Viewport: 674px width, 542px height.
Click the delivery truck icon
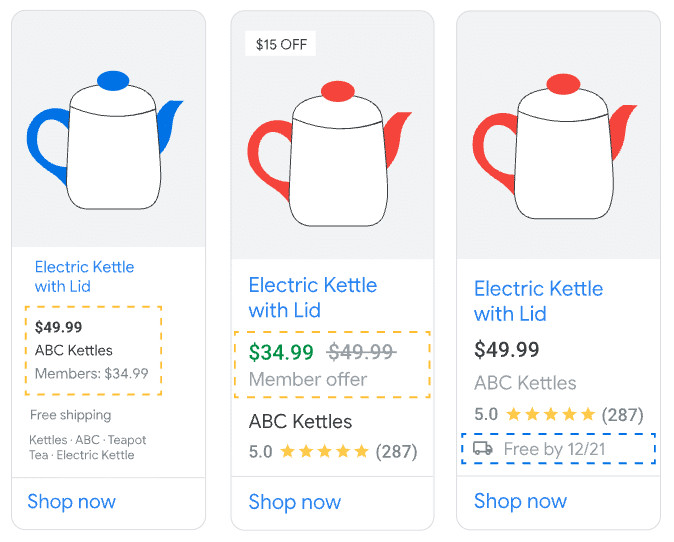(483, 449)
